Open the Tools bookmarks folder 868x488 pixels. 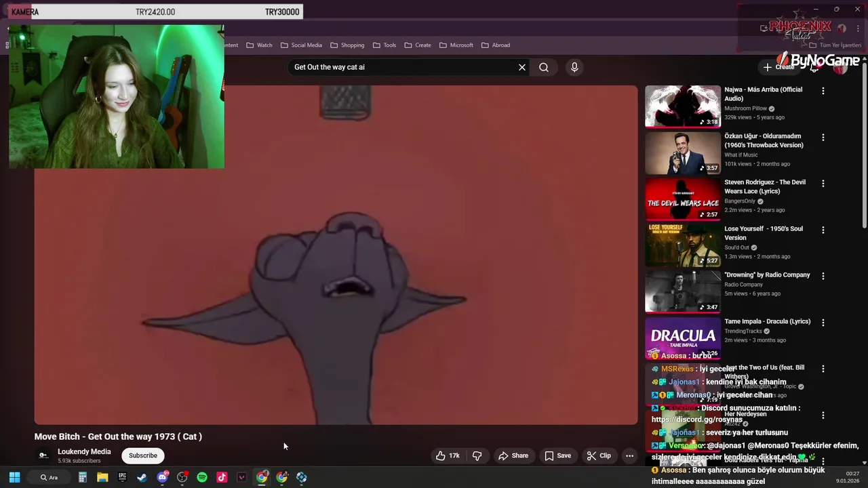384,45
